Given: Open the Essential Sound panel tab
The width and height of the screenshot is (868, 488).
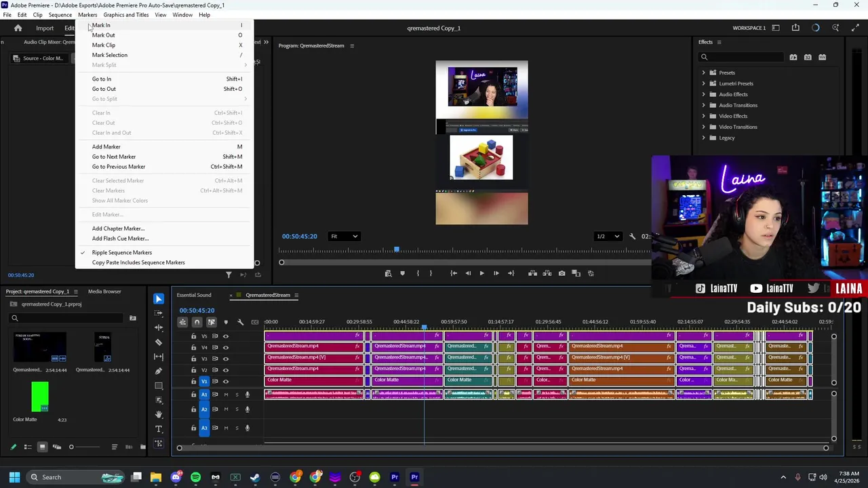Looking at the screenshot, I should (x=194, y=295).
